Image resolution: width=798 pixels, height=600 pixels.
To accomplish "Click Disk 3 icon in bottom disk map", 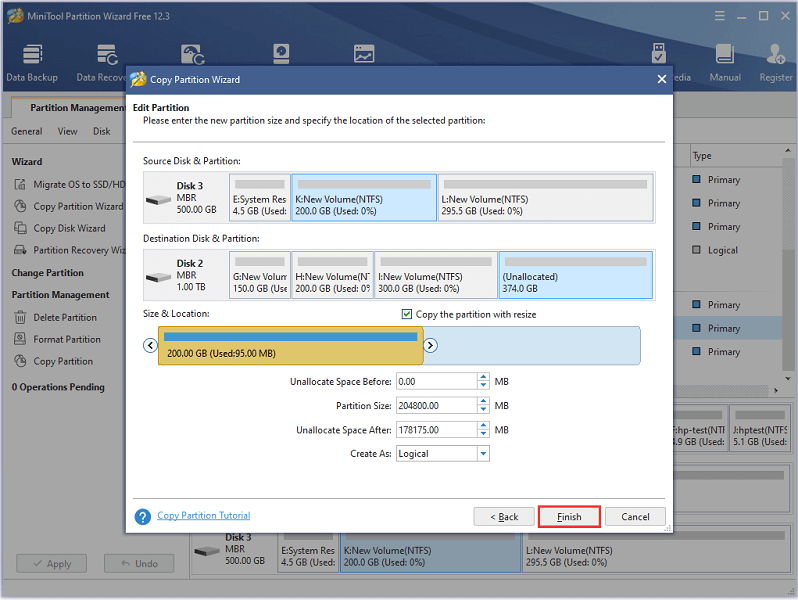I will click(207, 552).
